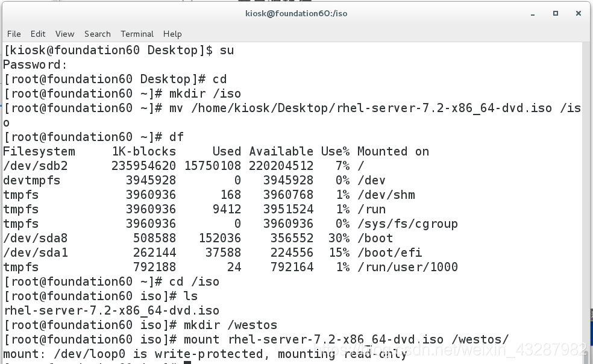
Task: Click the 508588 blocks value
Action: [x=154, y=238]
